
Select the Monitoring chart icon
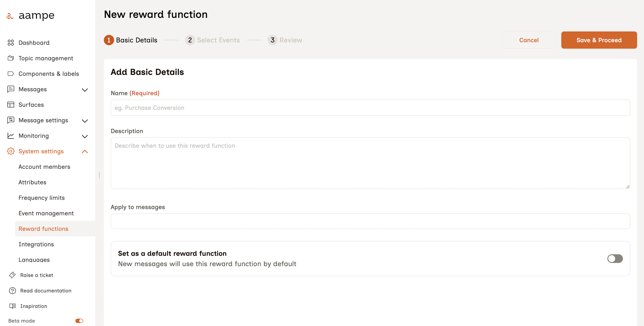[11, 136]
